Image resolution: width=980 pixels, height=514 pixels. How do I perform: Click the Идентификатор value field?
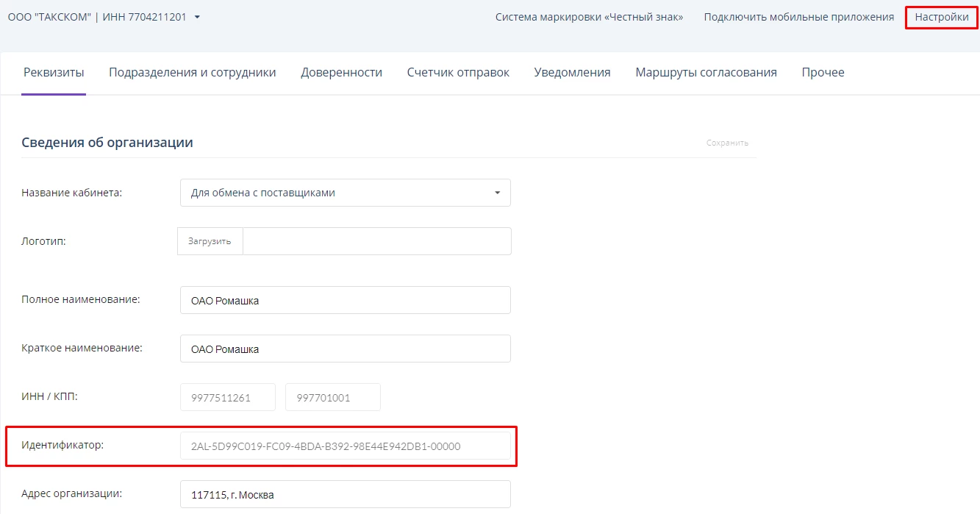pyautogui.click(x=346, y=446)
